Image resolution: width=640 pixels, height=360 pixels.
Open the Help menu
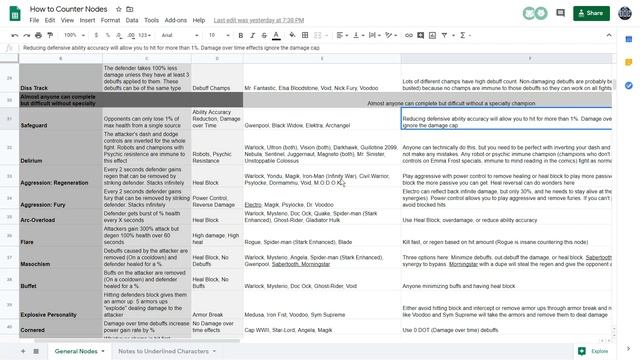point(199,20)
